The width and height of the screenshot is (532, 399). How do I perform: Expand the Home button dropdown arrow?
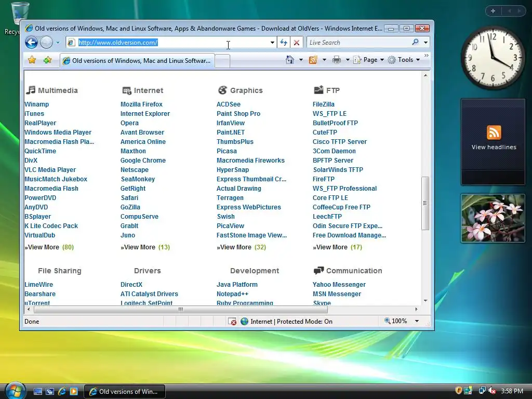point(301,60)
